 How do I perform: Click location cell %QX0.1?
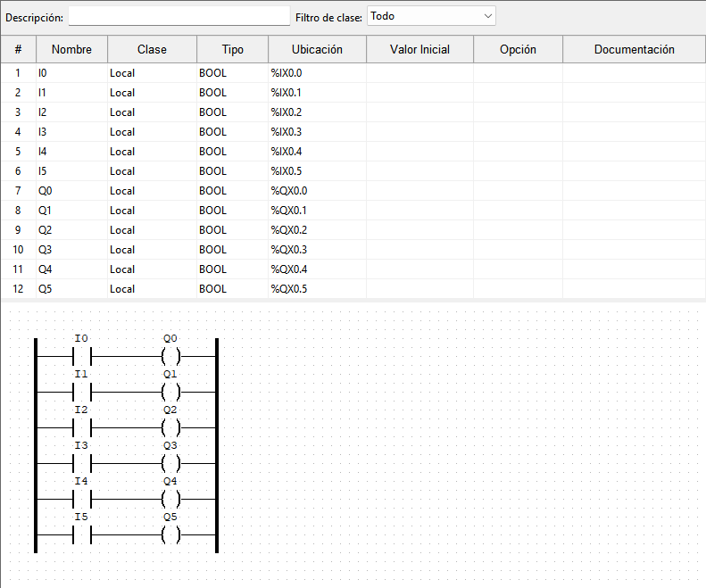point(317,211)
